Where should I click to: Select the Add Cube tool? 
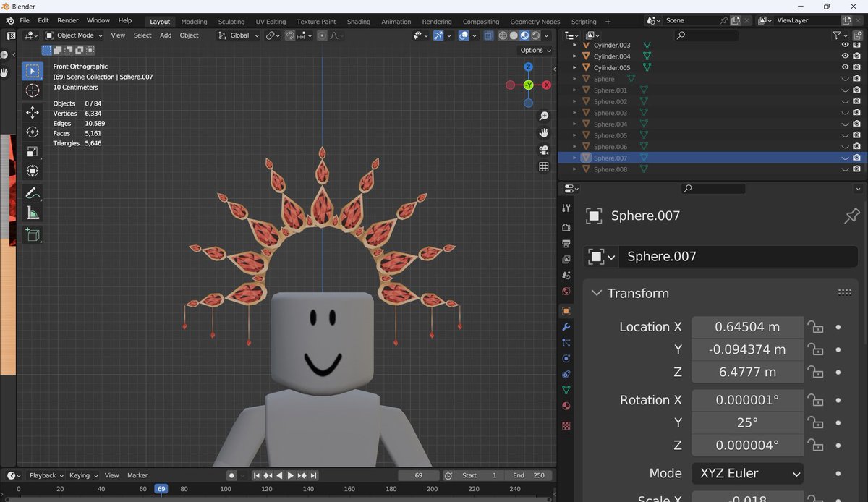33,234
